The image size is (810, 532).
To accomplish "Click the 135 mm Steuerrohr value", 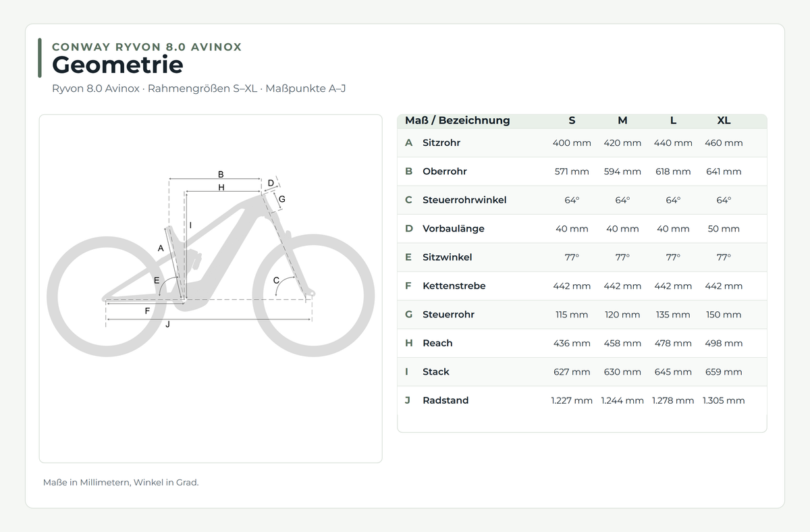I will click(x=673, y=315).
